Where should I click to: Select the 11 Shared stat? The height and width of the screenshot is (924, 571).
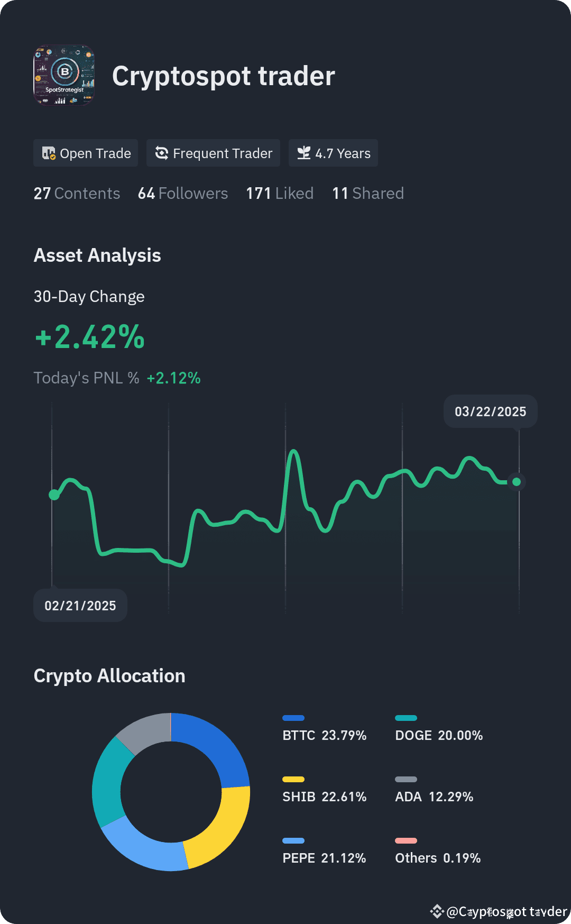coord(368,194)
